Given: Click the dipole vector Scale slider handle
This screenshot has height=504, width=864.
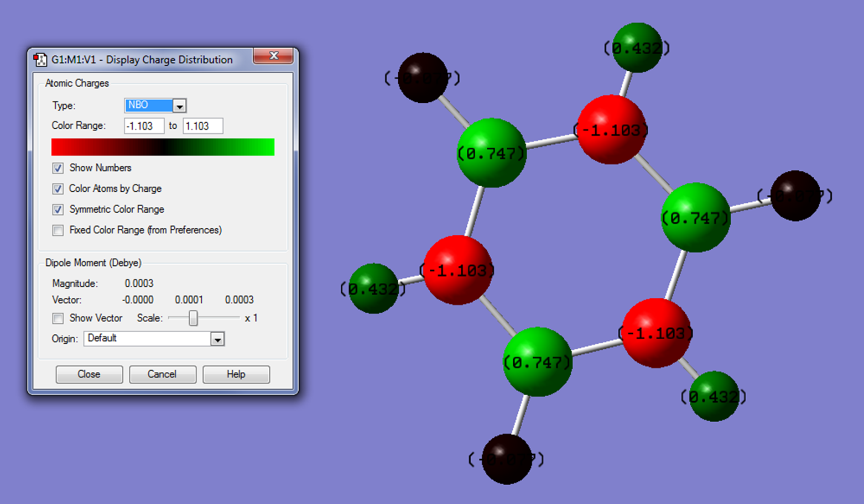Looking at the screenshot, I should pos(193,318).
